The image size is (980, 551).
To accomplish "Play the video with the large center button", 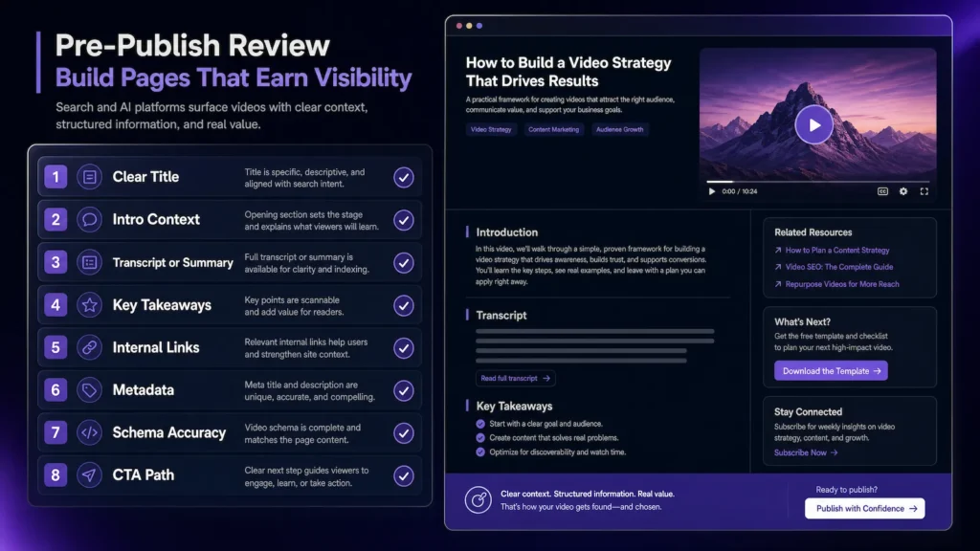I will [x=813, y=125].
